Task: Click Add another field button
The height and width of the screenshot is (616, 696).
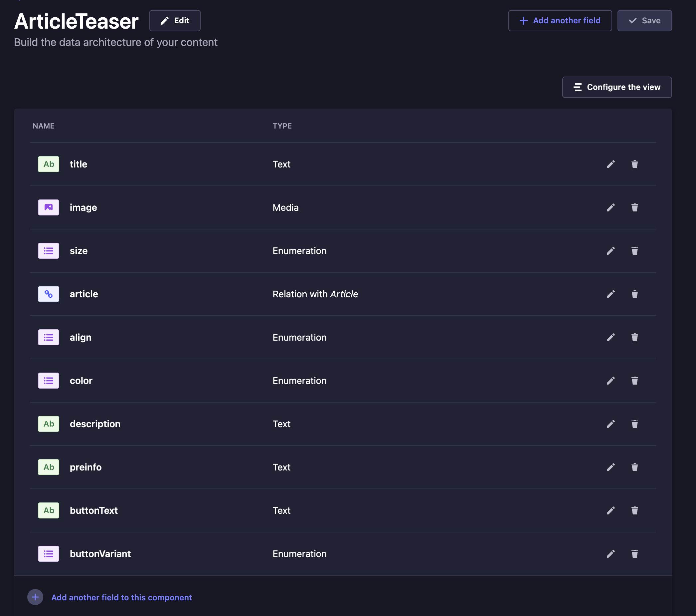Action: tap(560, 20)
